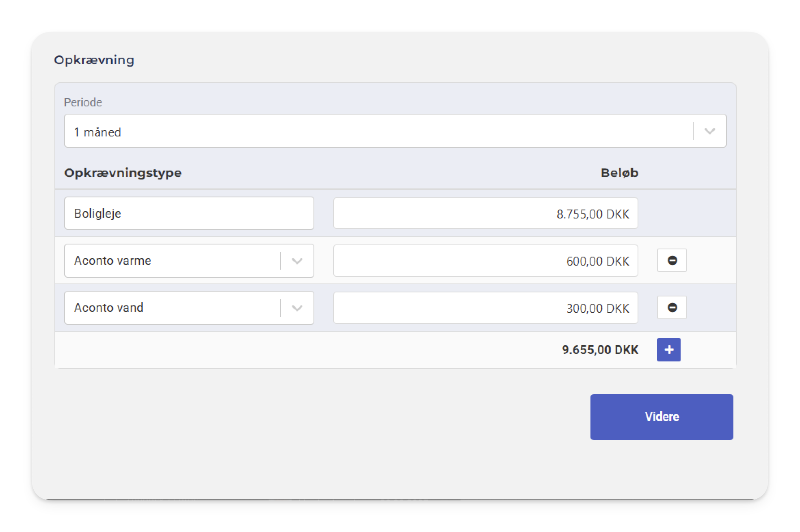Viewport: 800px width, 532px height.
Task: Click the Periode field label
Action: click(83, 102)
